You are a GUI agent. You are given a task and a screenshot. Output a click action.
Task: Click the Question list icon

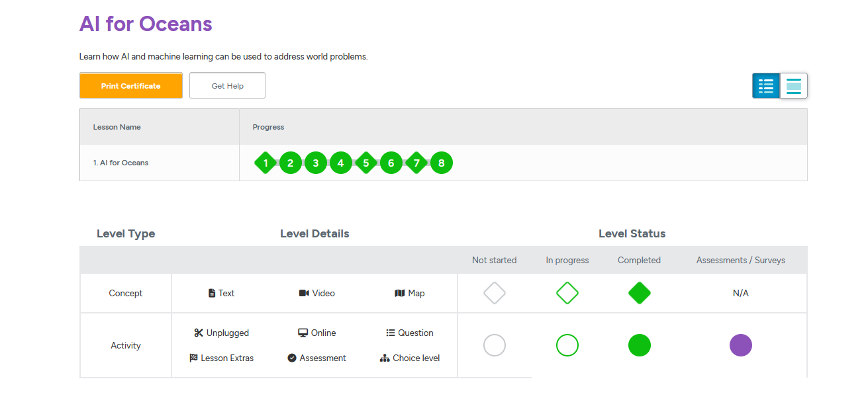tap(391, 333)
